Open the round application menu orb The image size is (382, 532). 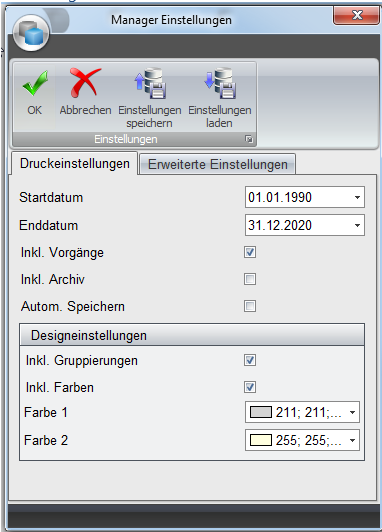[31, 33]
